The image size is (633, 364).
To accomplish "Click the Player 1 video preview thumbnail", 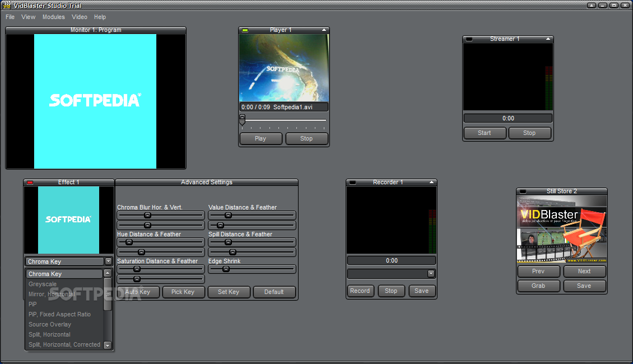I will point(284,67).
